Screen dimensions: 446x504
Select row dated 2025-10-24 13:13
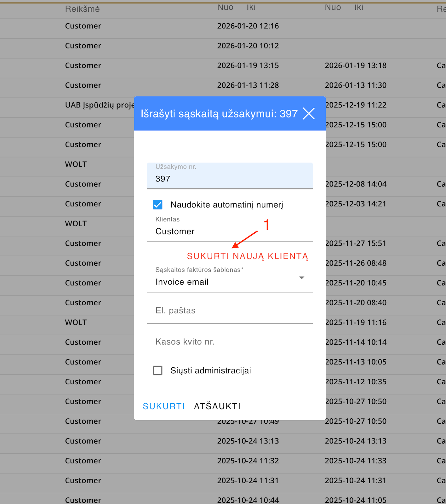coord(248,441)
